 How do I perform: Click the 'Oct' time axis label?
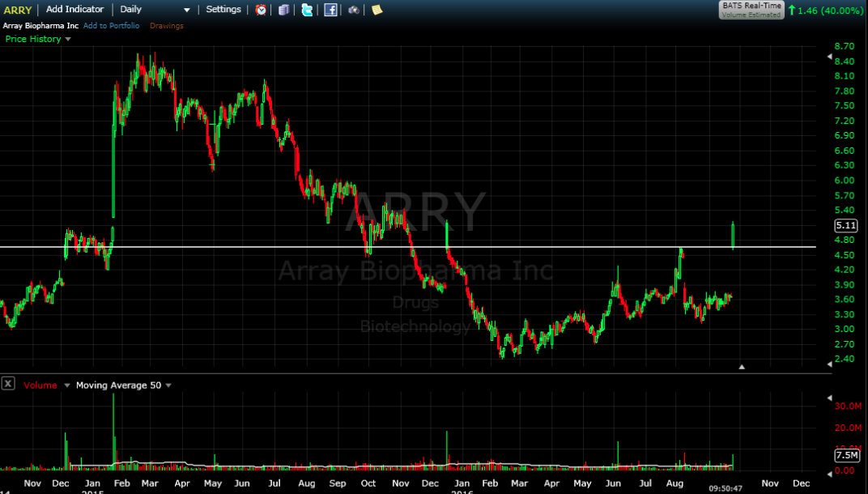click(x=368, y=483)
